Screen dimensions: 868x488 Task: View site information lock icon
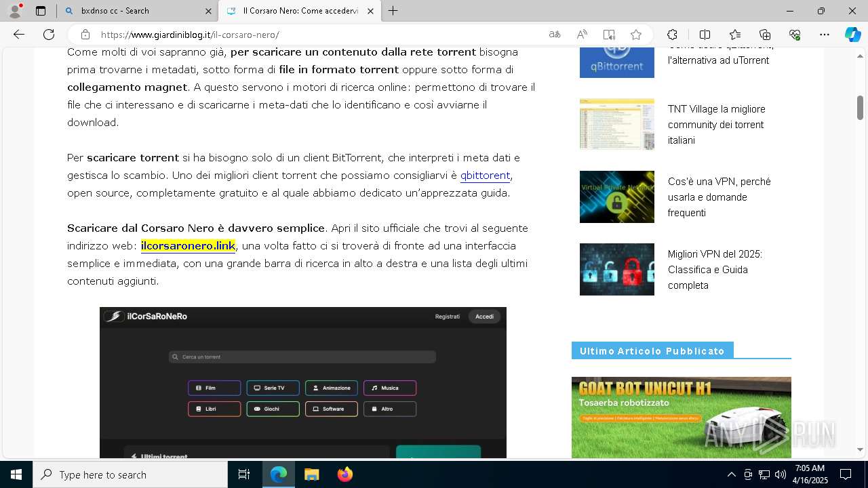point(85,35)
